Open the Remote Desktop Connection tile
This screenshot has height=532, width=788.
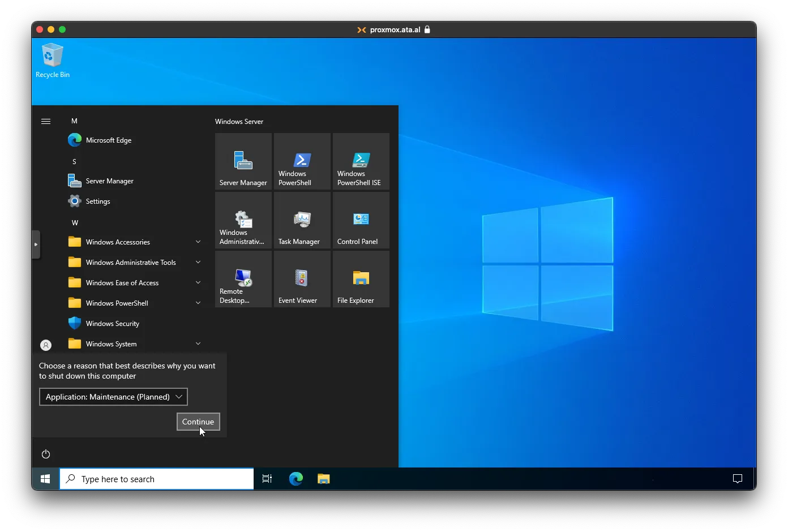point(244,279)
